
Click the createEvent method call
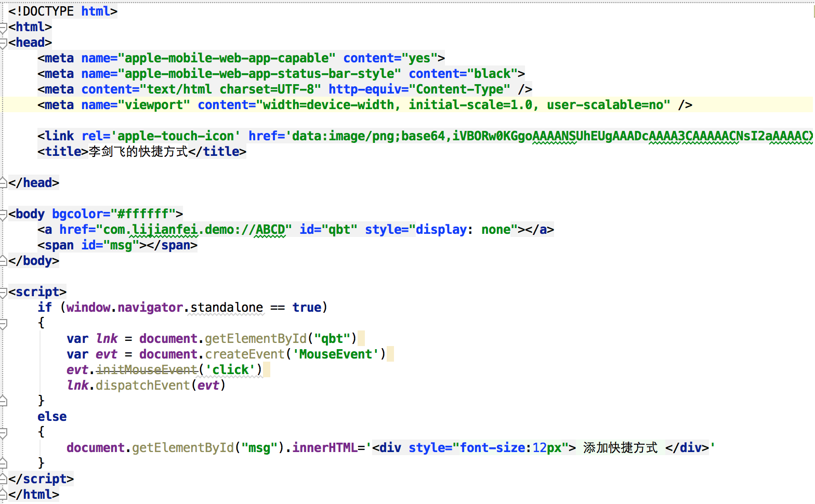(x=244, y=354)
